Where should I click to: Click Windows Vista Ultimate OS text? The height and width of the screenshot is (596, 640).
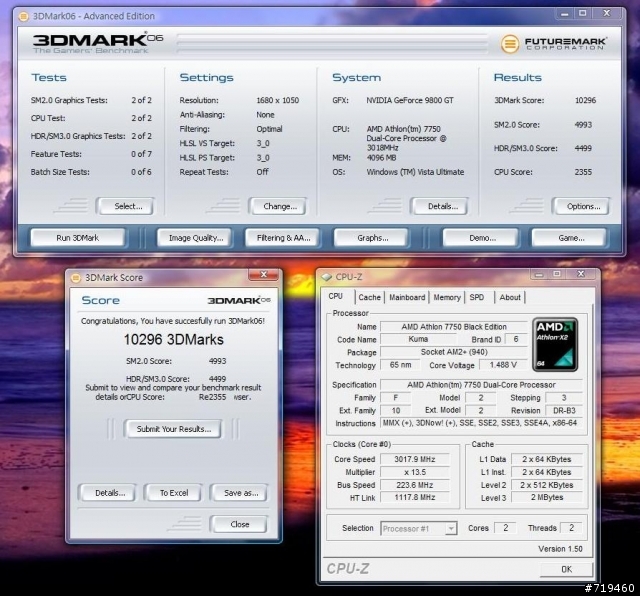(415, 172)
